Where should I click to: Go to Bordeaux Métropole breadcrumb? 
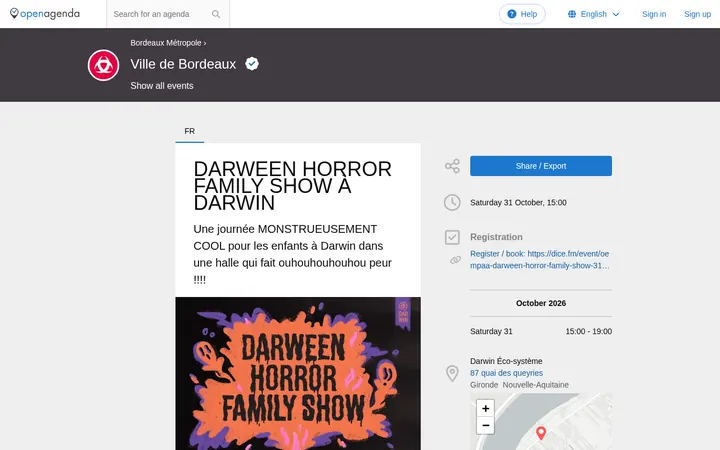[166, 43]
